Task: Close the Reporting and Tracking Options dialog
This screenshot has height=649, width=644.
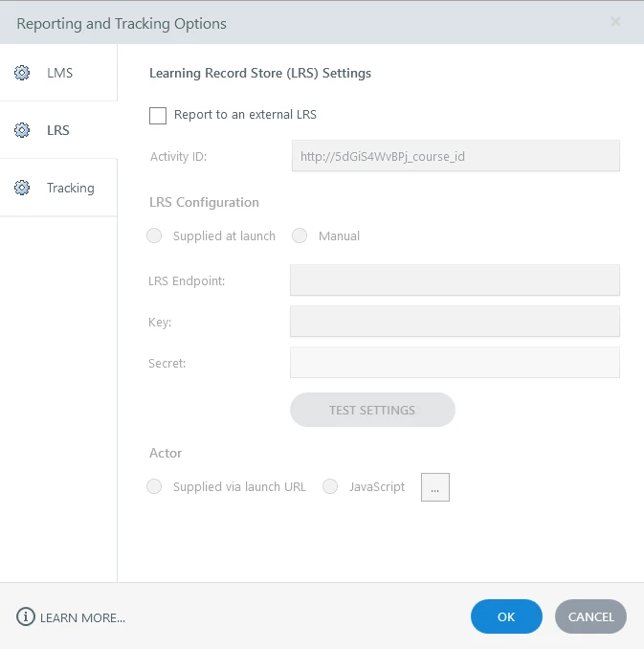Action: coord(615,22)
